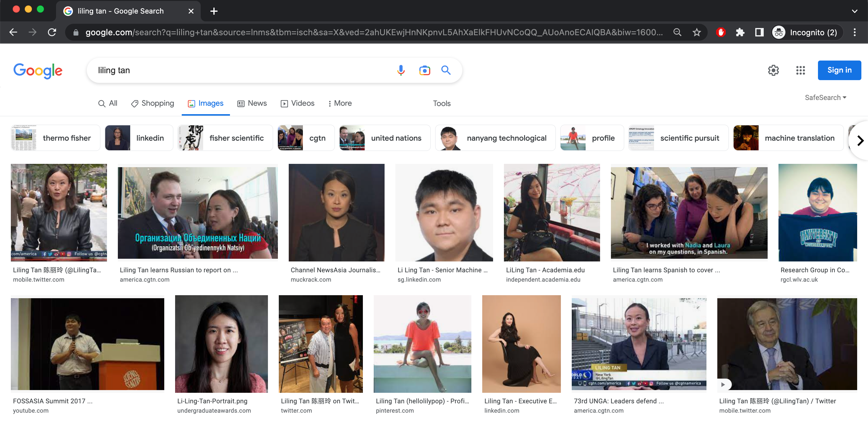
Task: Switch to the Shopping tab
Action: pyautogui.click(x=152, y=103)
